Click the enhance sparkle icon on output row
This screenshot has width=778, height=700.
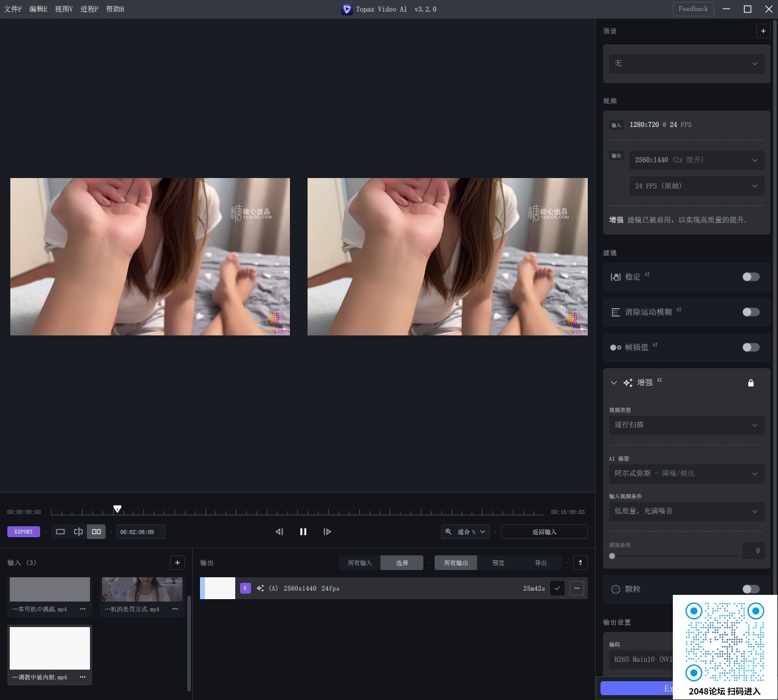(260, 588)
